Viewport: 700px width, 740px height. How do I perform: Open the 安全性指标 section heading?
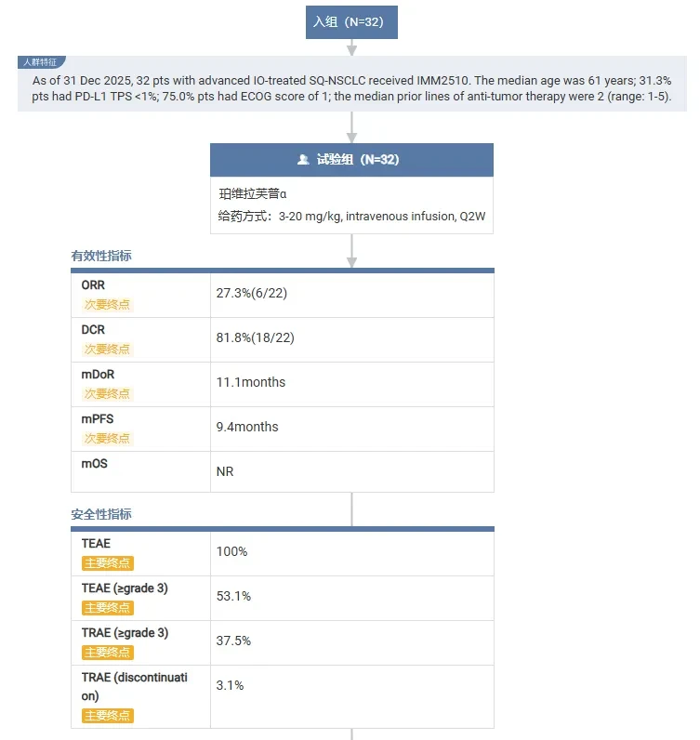[101, 514]
